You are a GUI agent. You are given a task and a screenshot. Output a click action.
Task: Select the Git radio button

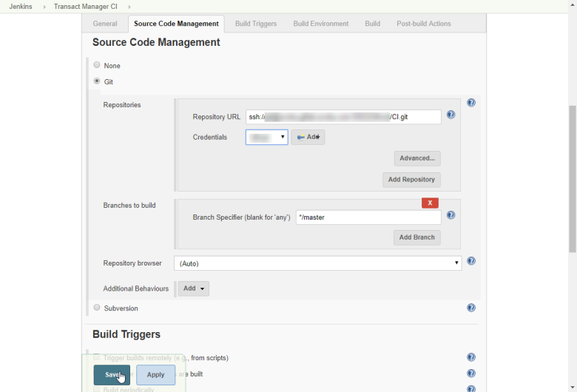point(97,81)
